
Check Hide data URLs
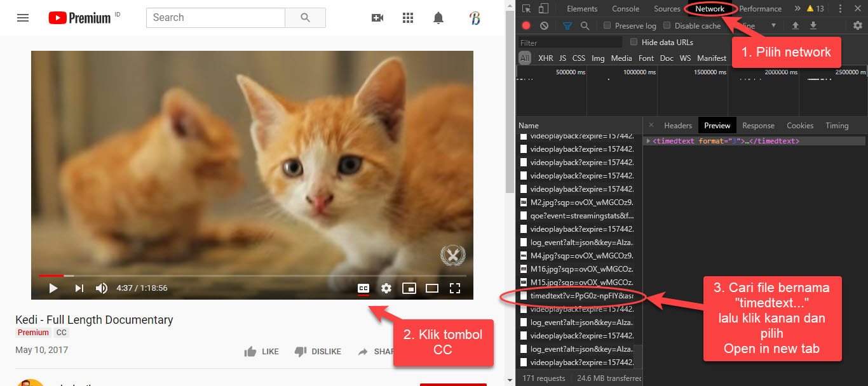pos(634,43)
